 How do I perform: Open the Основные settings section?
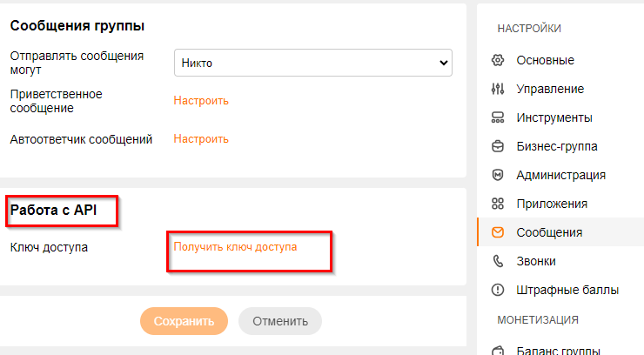point(545,61)
